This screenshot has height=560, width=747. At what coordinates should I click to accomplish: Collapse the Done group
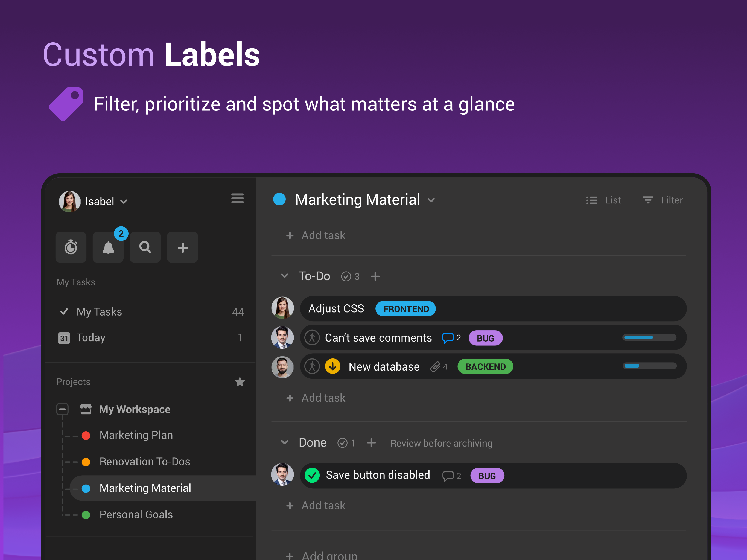(x=285, y=442)
